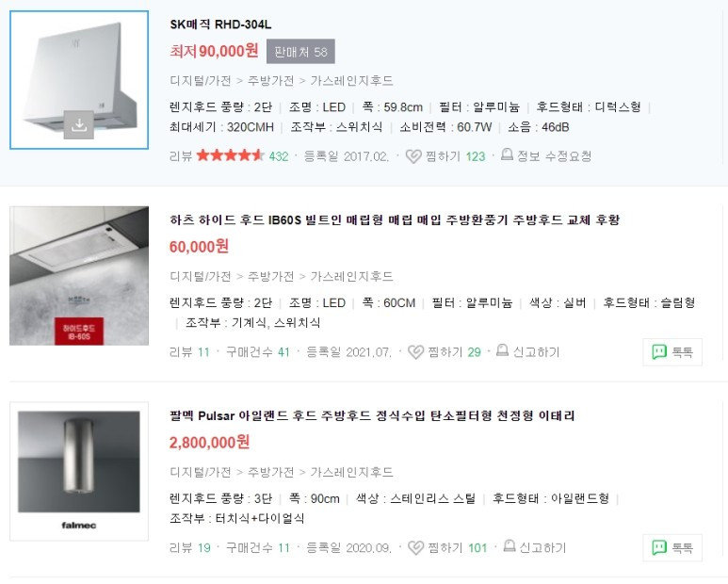
Task: Toggle 찜하기 heart for SK매직 RHD-304L
Action: click(x=413, y=156)
